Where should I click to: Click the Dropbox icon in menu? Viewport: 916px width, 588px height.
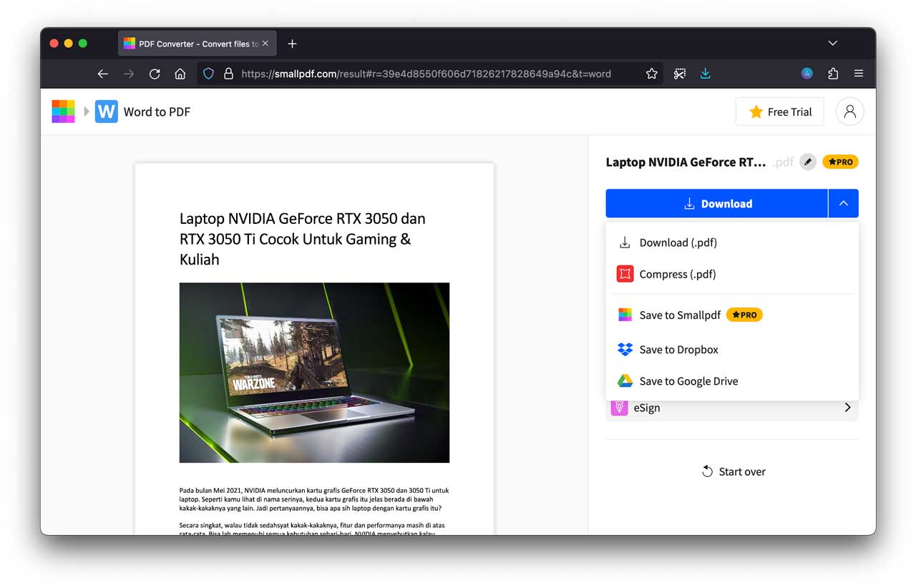(625, 349)
